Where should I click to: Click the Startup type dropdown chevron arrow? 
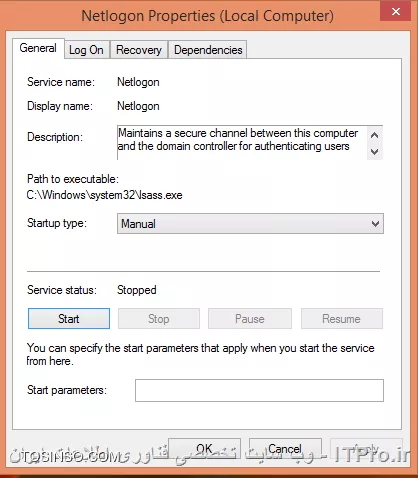375,224
